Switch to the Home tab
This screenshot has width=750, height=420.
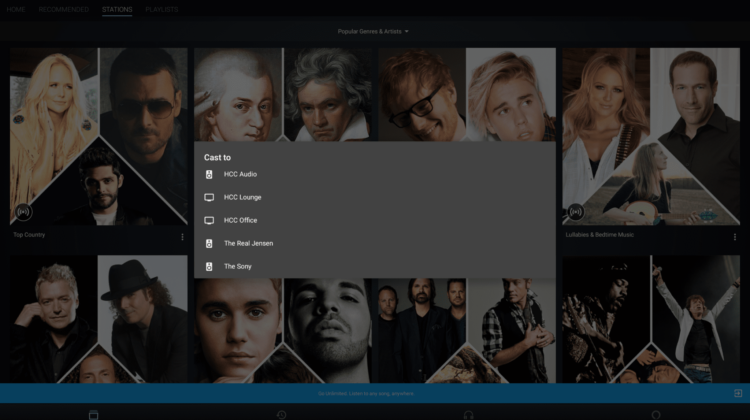coord(16,9)
